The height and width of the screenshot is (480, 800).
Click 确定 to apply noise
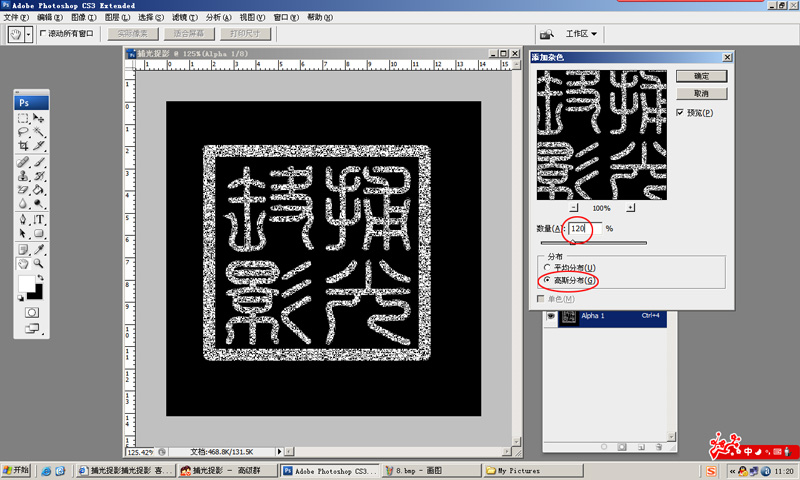701,76
